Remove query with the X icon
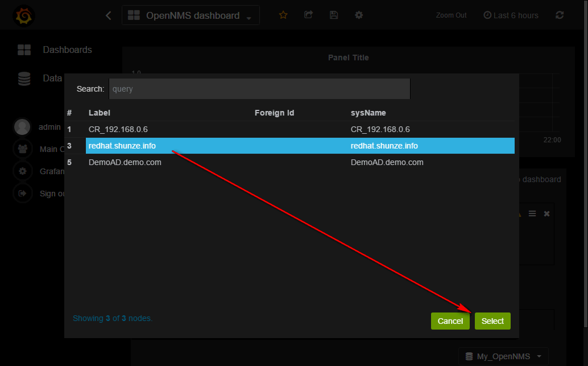The image size is (588, 366). [x=546, y=213]
